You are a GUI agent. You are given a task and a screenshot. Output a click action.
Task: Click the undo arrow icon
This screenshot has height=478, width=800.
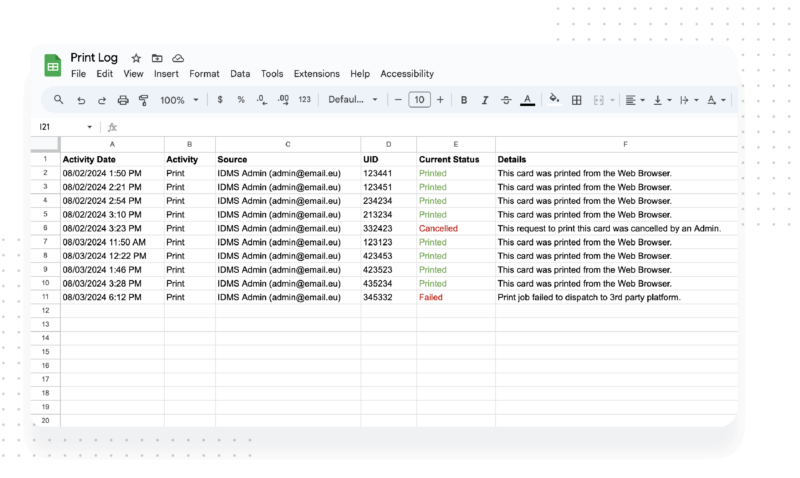[81, 100]
